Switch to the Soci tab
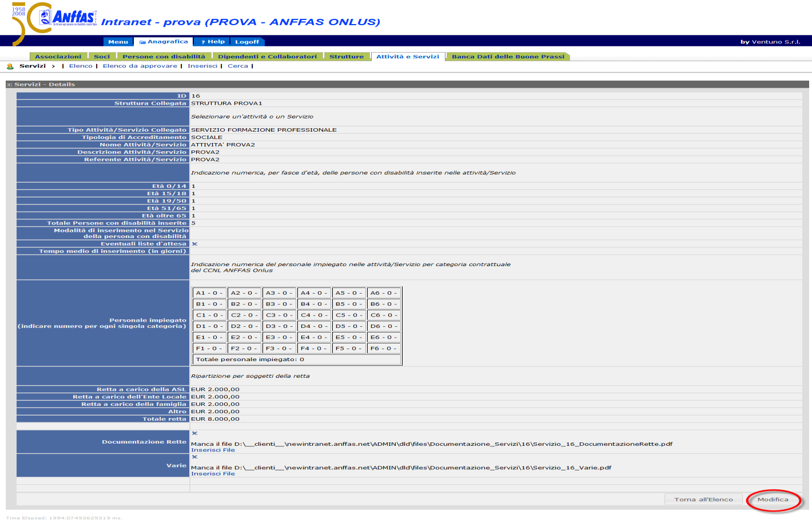812x526 pixels. pyautogui.click(x=102, y=57)
